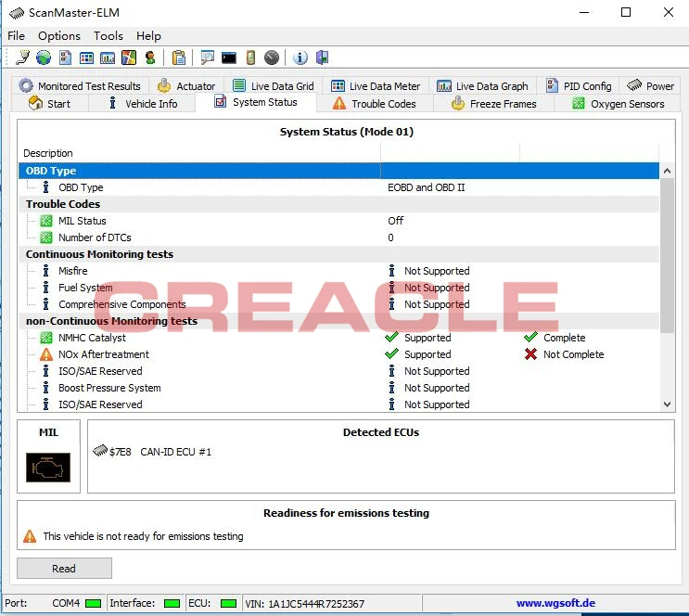
Task: Select the Continuous Monitoring tests group
Action: click(x=338, y=254)
